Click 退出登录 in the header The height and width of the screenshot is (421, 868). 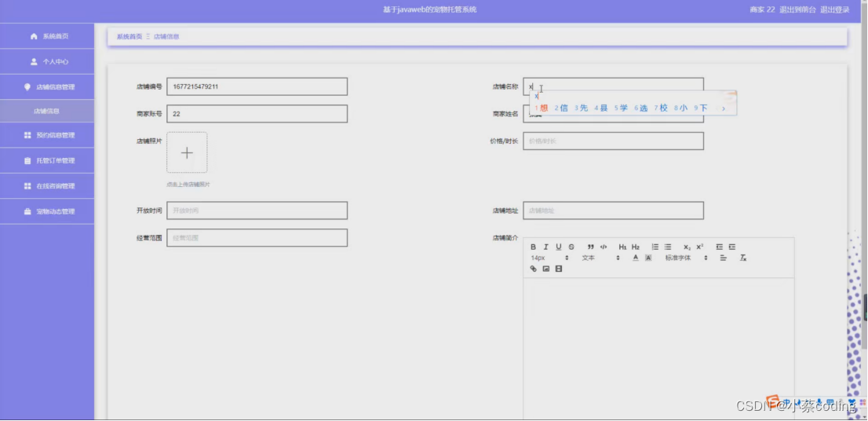(835, 9)
